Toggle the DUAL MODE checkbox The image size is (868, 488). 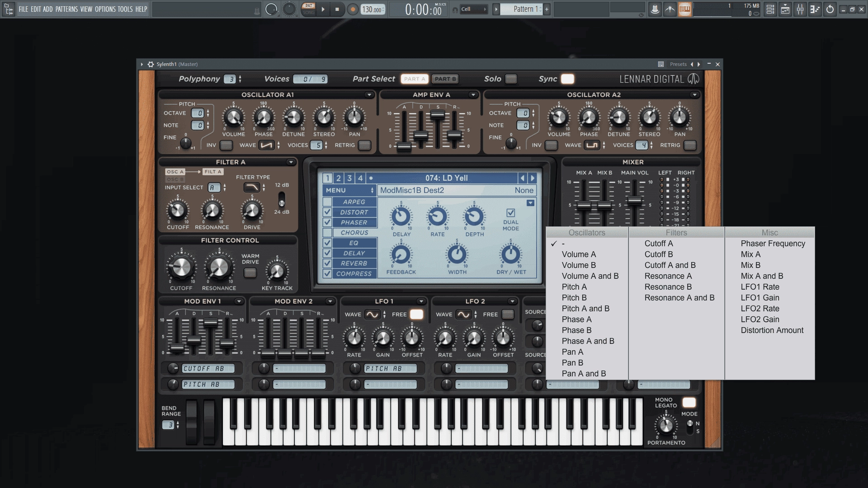pos(511,212)
